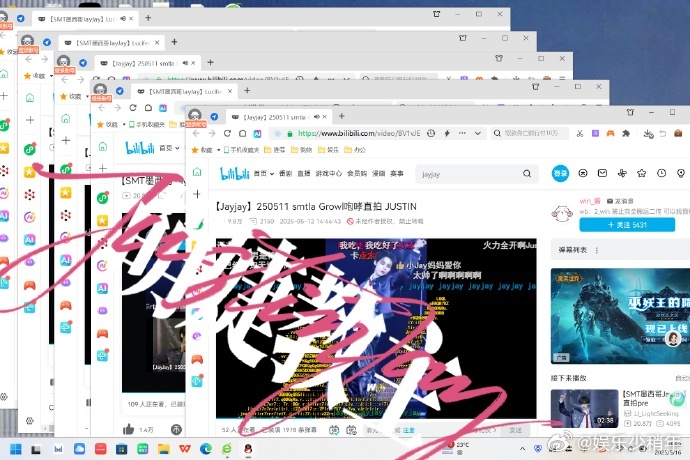The image size is (690, 460).
Task: Click the lightning speed-mode icon in front address bar
Action: click(x=447, y=133)
